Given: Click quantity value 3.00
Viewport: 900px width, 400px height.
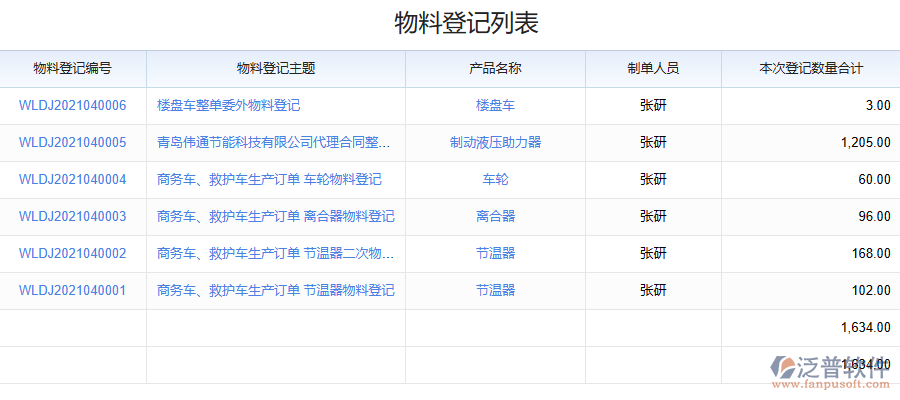Looking at the screenshot, I should tap(878, 106).
